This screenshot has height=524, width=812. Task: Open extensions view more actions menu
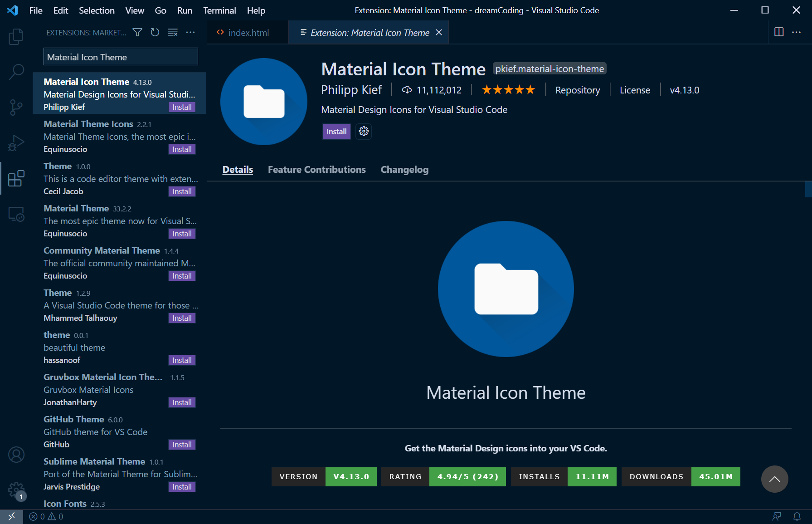190,32
